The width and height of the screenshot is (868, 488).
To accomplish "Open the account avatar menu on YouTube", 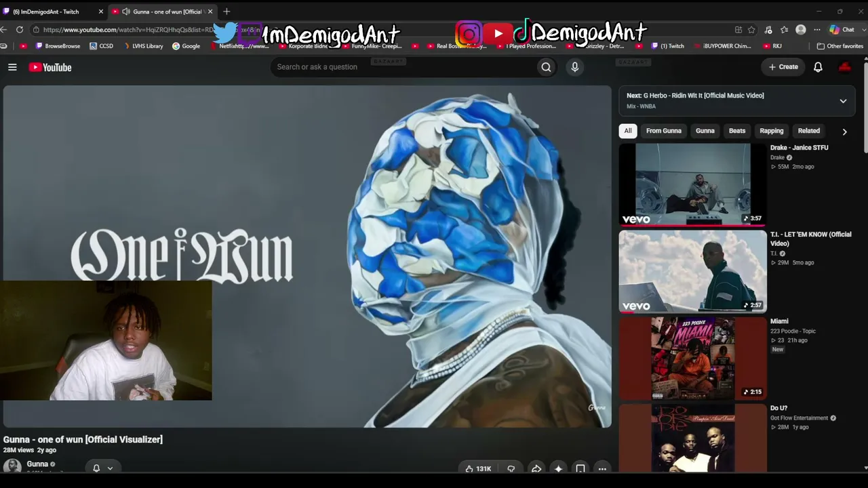I will pos(845,67).
